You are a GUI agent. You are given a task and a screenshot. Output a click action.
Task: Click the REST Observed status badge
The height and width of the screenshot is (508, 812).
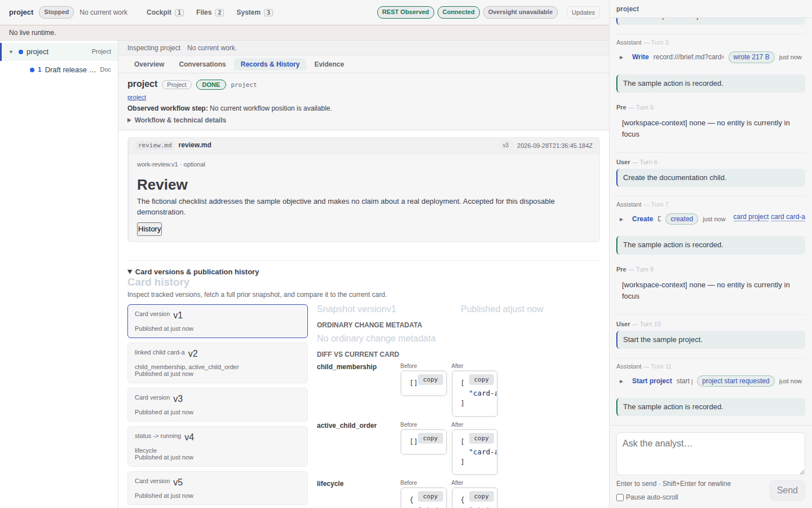pyautogui.click(x=405, y=12)
